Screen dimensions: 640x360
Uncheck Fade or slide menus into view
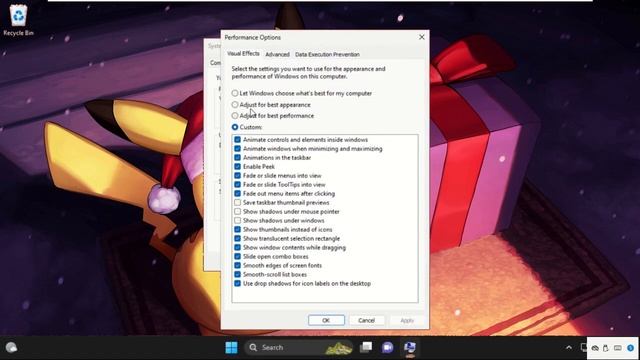[238, 176]
